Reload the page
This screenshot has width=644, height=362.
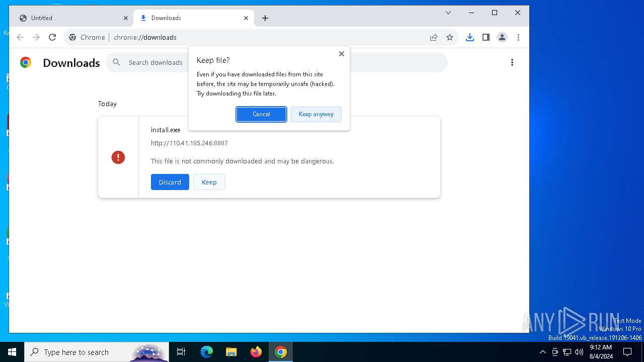click(x=52, y=37)
